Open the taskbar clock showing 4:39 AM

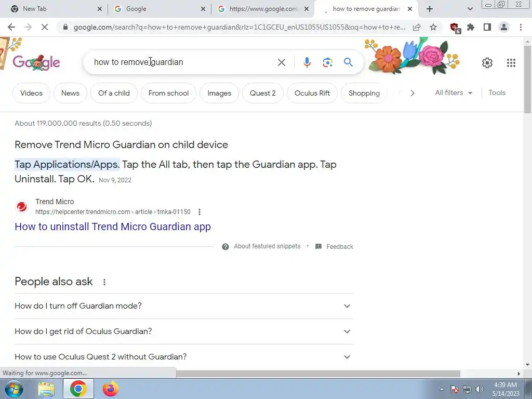506,389
